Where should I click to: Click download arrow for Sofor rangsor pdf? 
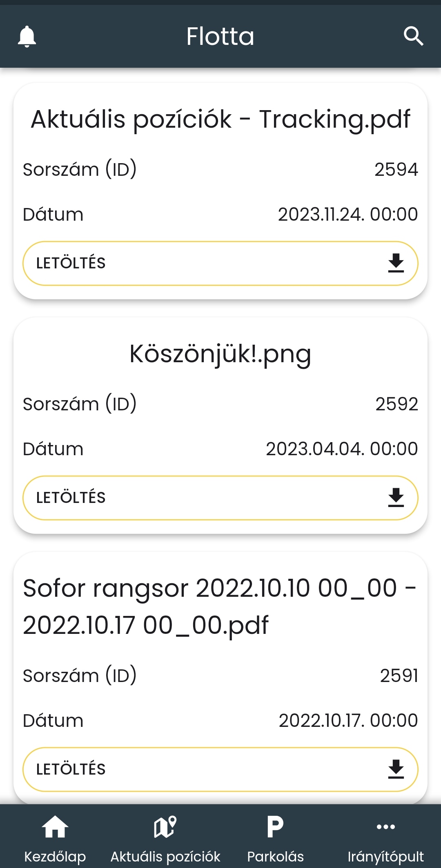[396, 769]
